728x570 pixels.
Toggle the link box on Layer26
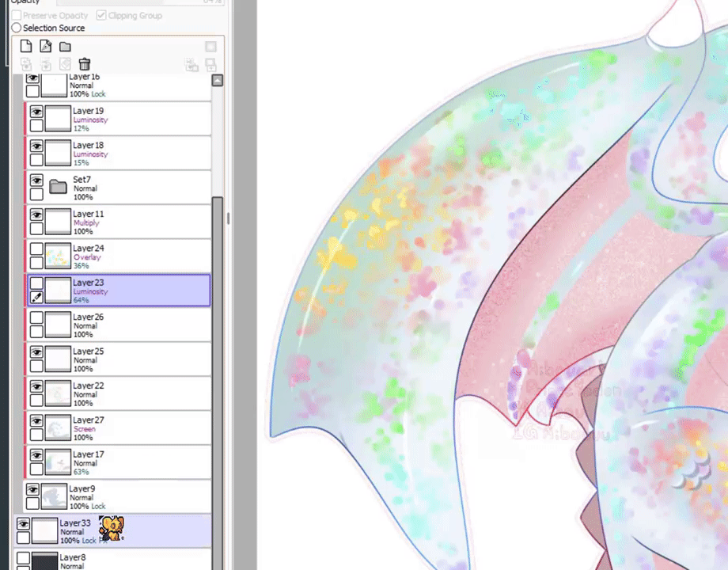point(36,332)
